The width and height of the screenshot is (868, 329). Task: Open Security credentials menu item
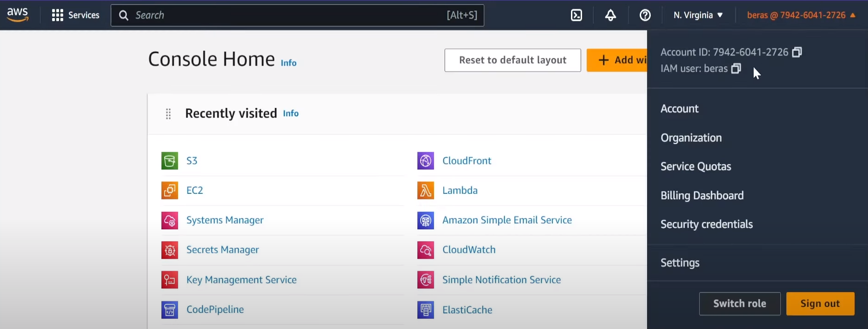pyautogui.click(x=707, y=224)
